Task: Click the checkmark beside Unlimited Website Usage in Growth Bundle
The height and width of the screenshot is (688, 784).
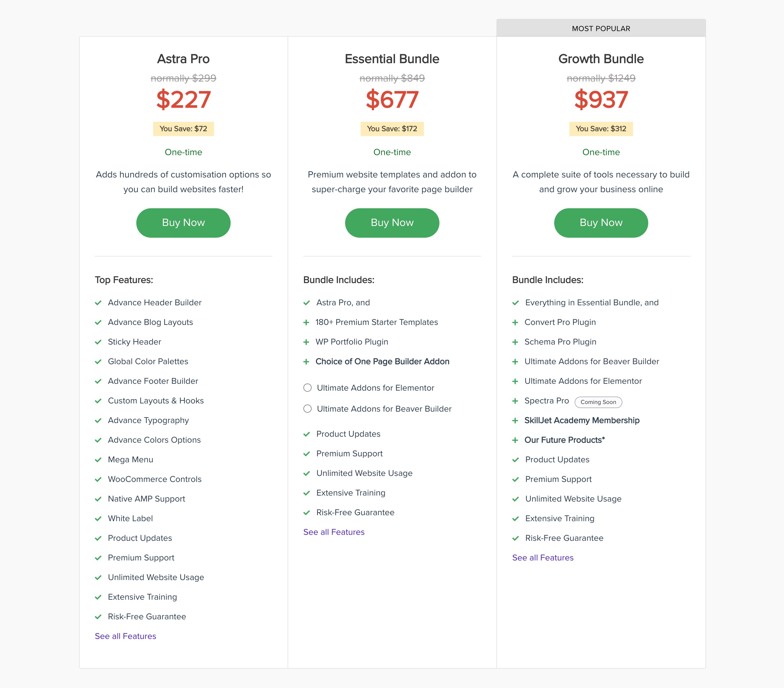Action: tap(515, 499)
